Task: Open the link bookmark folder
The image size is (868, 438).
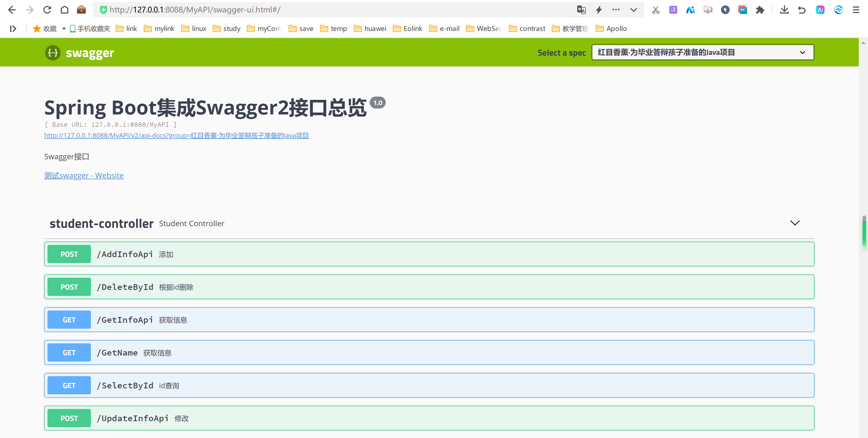Action: 126,29
